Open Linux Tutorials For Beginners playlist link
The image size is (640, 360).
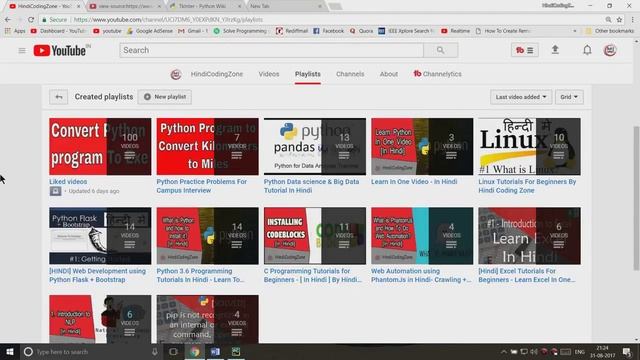coord(527,186)
